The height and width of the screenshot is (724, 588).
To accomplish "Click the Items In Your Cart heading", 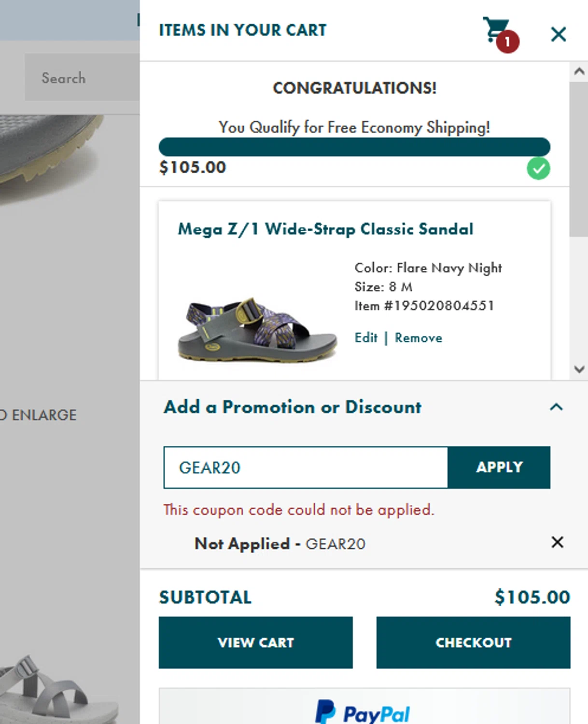I will tap(242, 30).
